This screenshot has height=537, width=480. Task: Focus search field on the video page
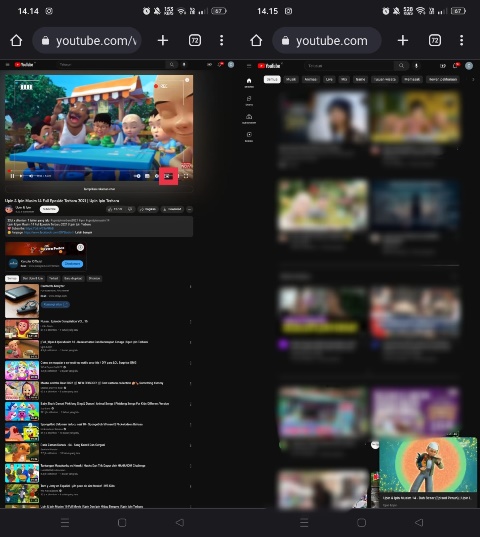tap(112, 64)
